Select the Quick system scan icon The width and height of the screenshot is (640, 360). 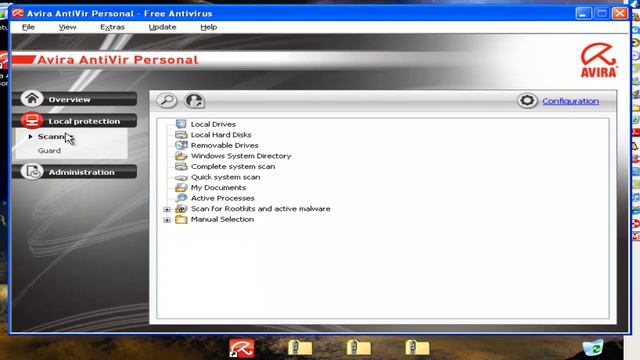pyautogui.click(x=181, y=177)
